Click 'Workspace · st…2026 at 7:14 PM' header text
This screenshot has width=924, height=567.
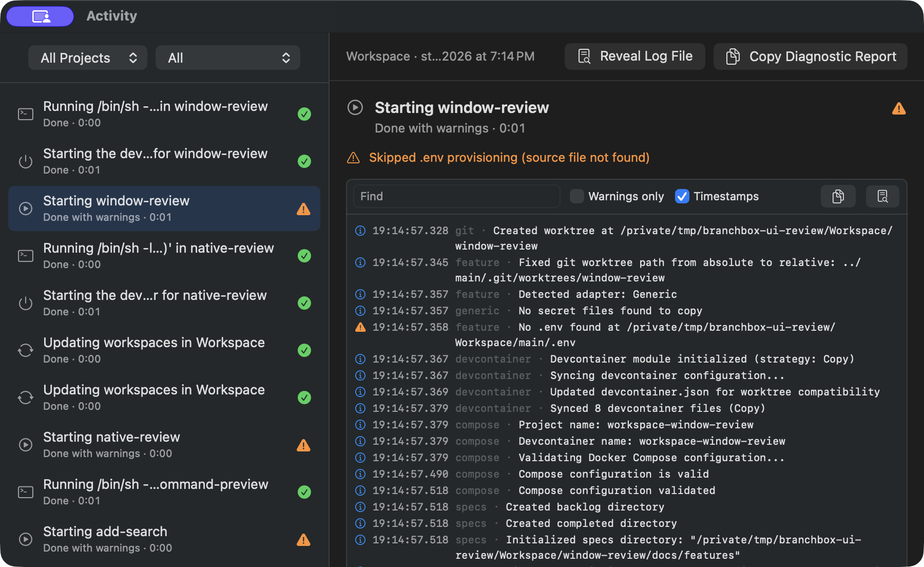[440, 56]
